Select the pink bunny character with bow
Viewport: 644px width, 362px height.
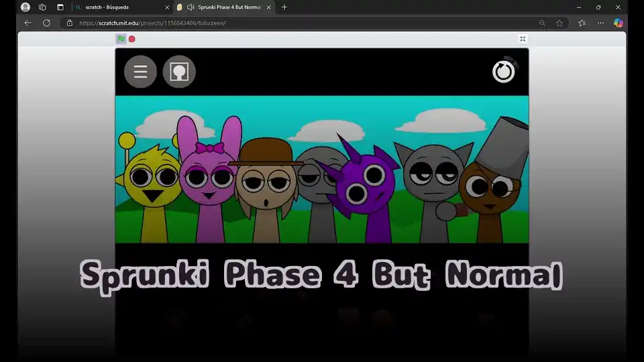coord(210,180)
